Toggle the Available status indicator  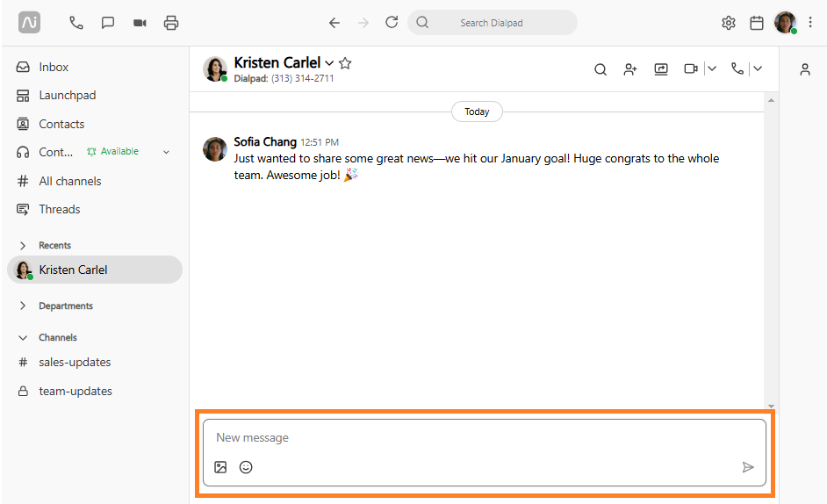[113, 152]
